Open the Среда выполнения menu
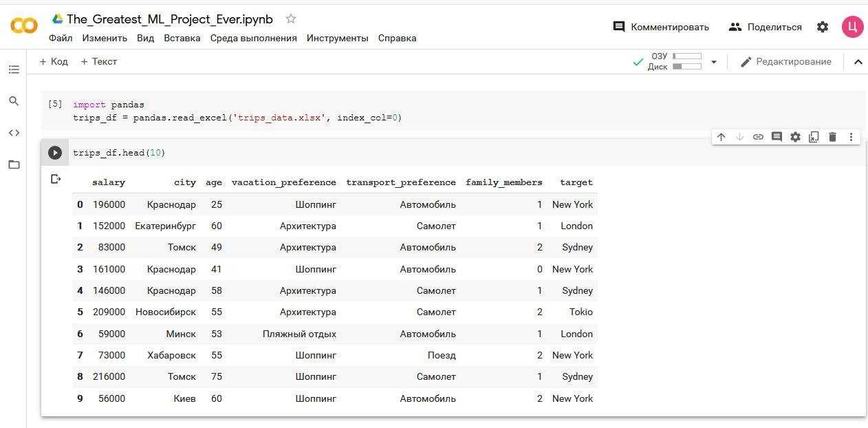The width and height of the screenshot is (868, 428). click(x=253, y=38)
